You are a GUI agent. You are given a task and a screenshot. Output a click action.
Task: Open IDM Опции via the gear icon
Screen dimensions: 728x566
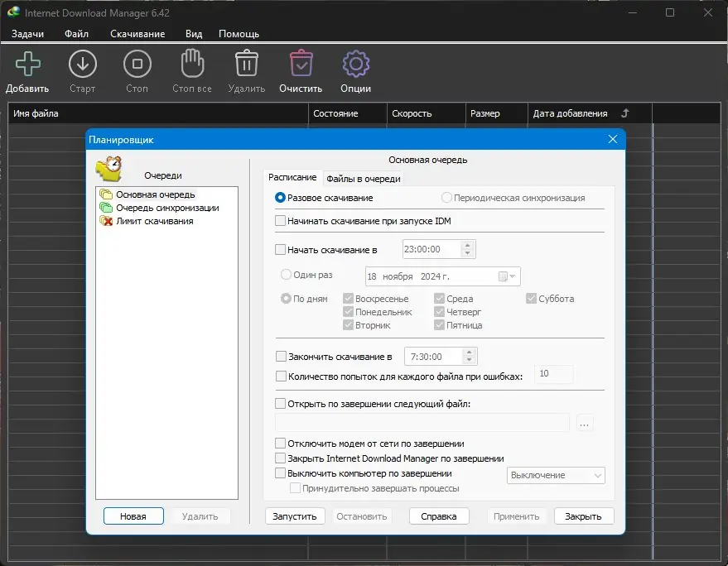354,64
